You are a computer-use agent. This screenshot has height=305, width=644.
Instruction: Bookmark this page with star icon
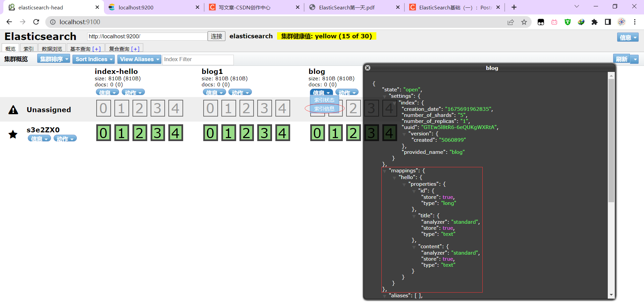point(524,22)
